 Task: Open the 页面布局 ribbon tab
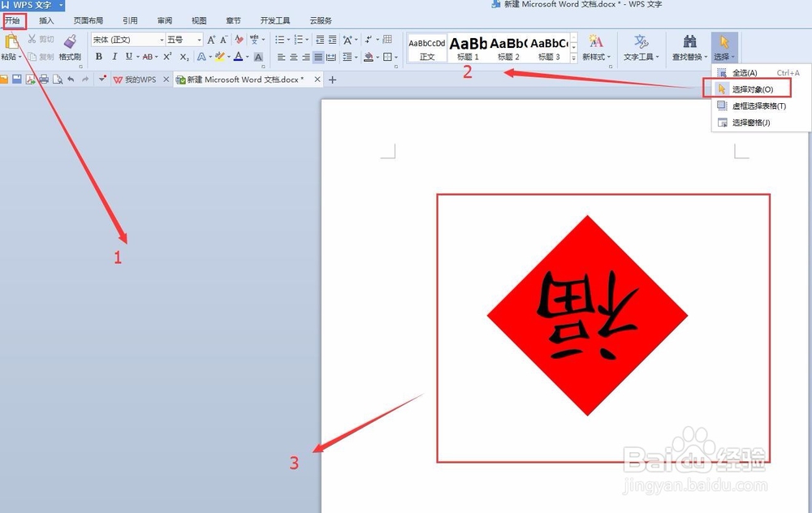point(88,20)
